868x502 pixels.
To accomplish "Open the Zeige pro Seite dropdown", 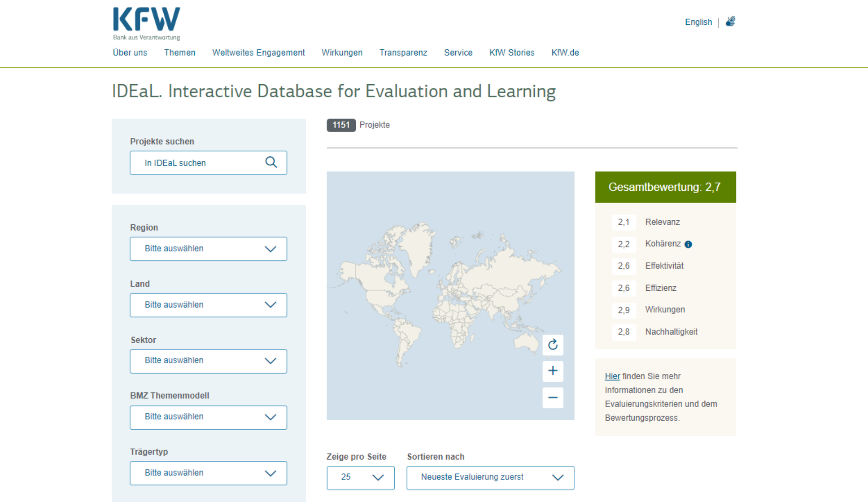I will pos(360,478).
